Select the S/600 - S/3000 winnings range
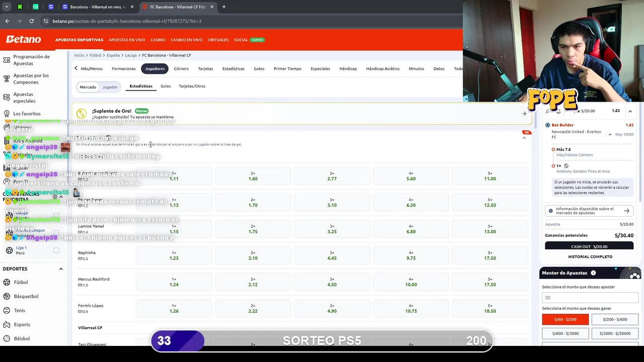The width and height of the screenshot is (644, 362). [x=565, y=333]
